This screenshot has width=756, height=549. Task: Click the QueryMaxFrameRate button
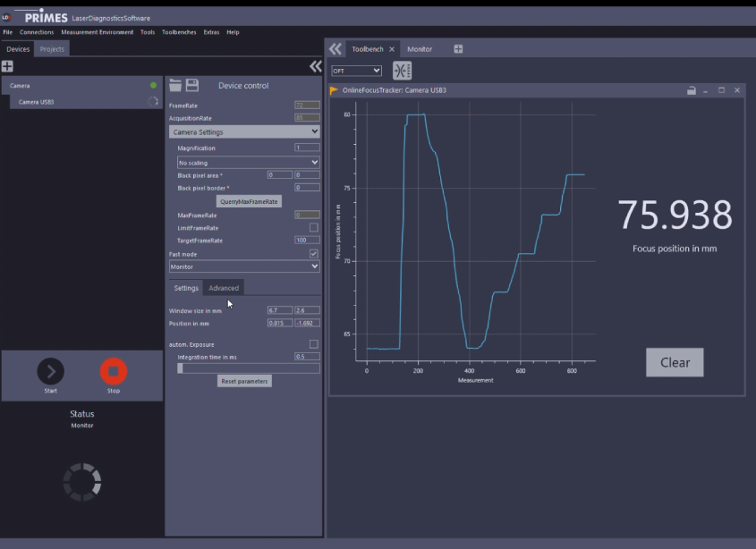pos(249,201)
